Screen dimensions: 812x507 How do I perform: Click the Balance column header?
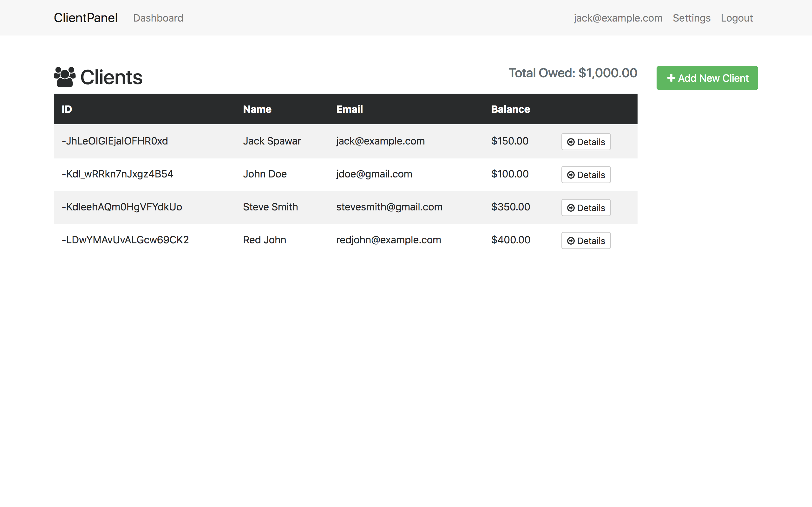510,109
